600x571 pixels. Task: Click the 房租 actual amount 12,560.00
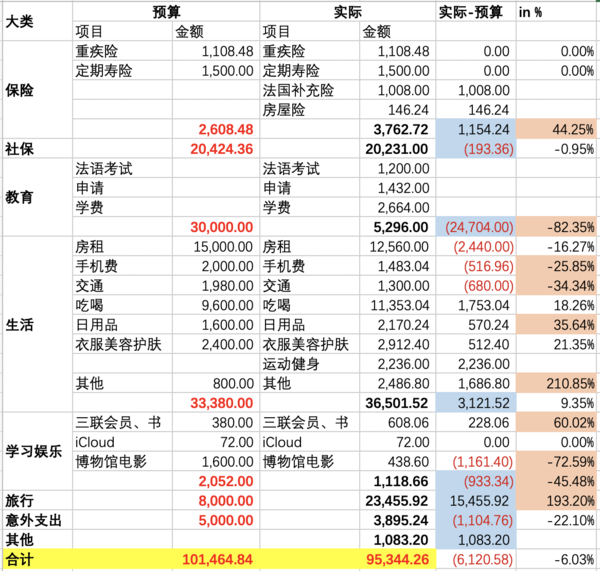(x=398, y=246)
